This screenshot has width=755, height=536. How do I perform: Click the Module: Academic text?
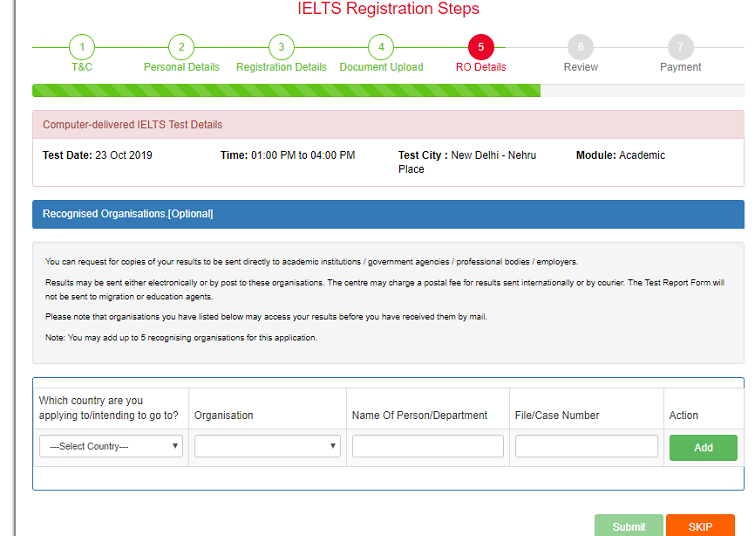point(620,156)
